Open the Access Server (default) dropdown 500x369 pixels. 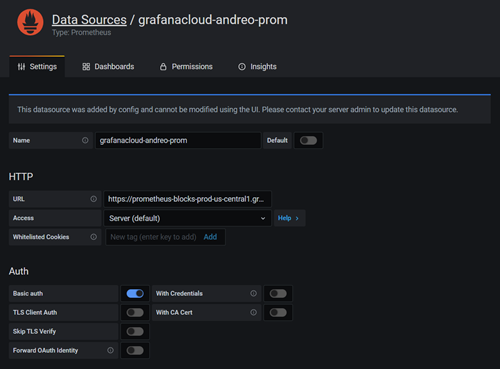[187, 218]
